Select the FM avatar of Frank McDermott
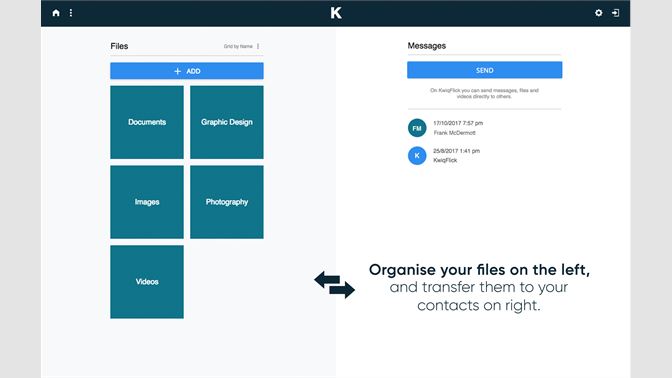 (x=417, y=128)
